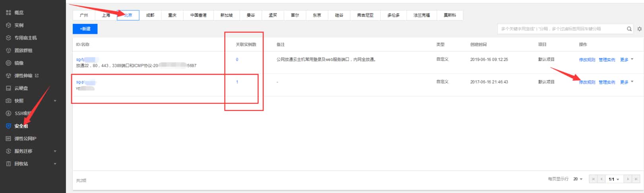Open 更多 dropdown in first row
644x193 pixels.
627,60
